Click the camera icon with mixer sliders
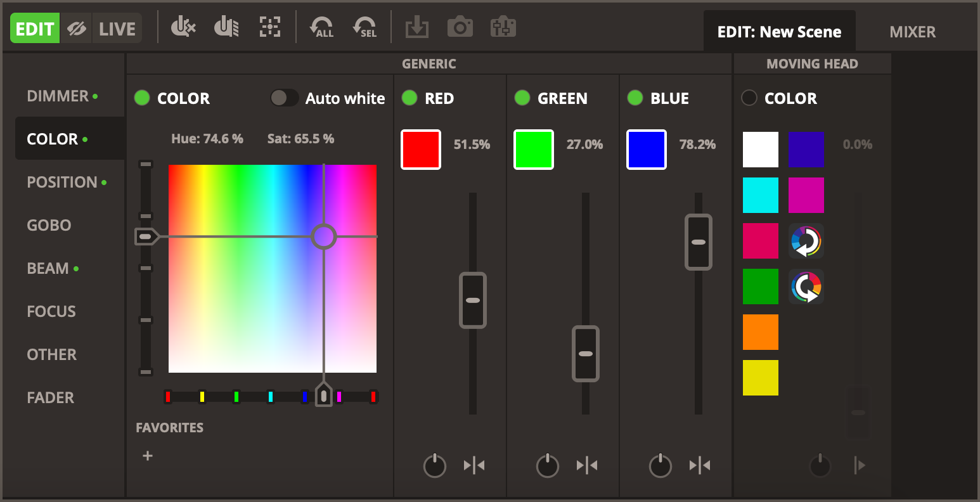Viewport: 980px width, 502px height. pos(503,27)
